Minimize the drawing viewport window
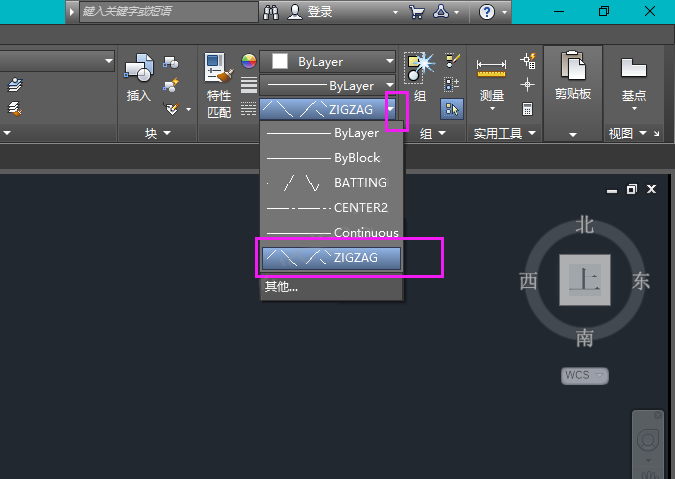The image size is (675, 479). 612,190
